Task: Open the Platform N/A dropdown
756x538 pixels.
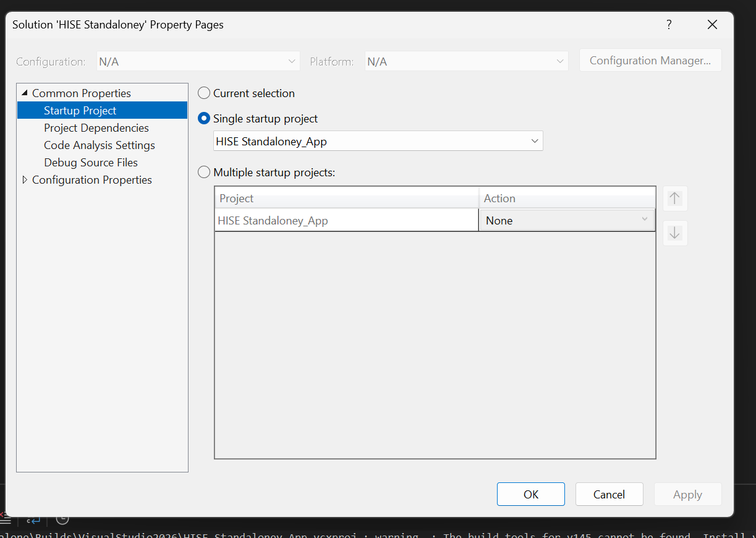Action: (467, 62)
